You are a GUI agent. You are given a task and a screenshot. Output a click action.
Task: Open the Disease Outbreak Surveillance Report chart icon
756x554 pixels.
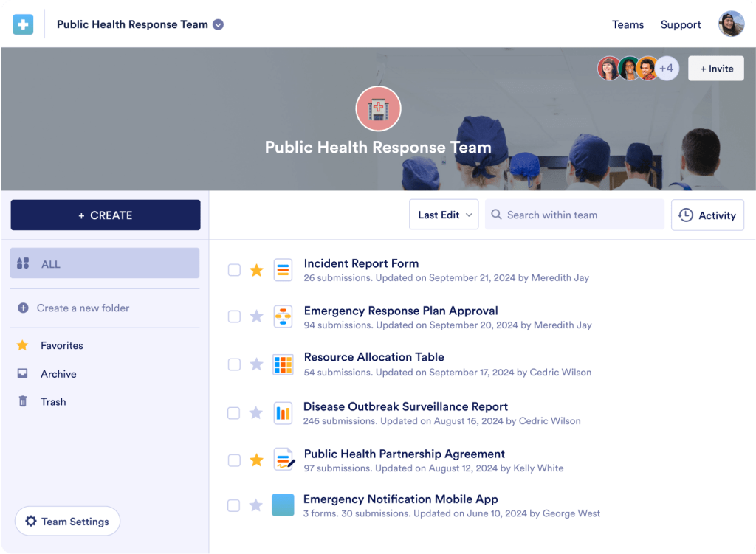[283, 413]
